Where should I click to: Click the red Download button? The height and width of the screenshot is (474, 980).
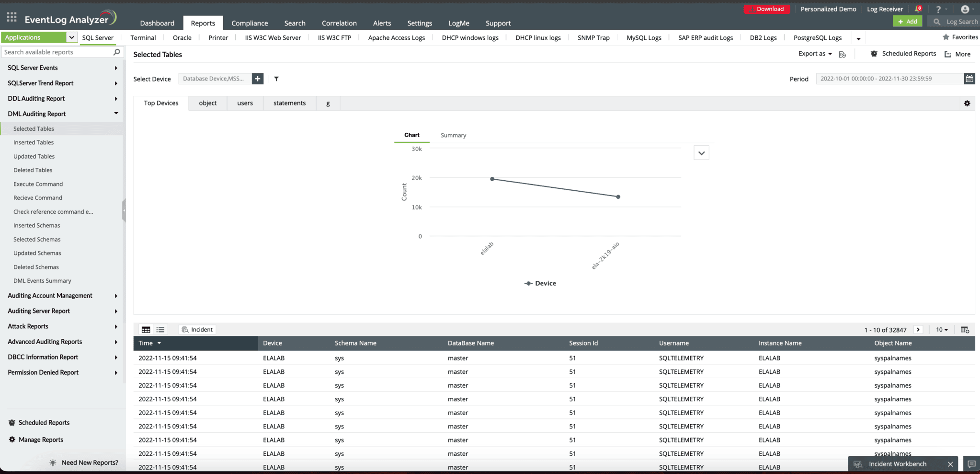[x=766, y=9]
